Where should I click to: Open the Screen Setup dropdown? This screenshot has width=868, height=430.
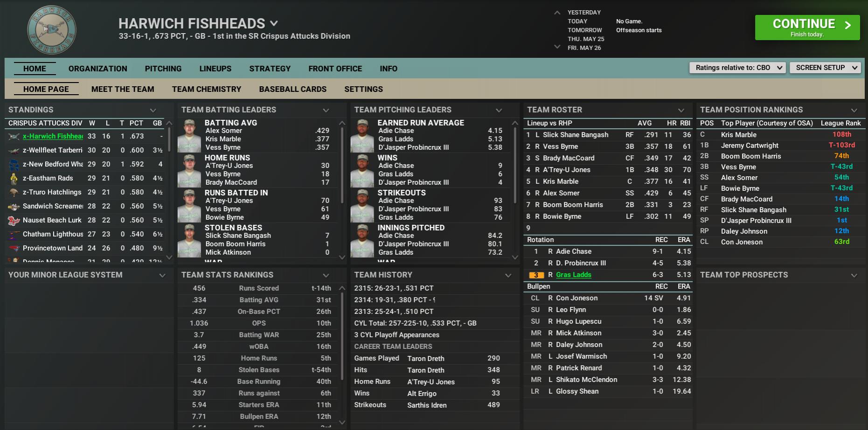(825, 68)
